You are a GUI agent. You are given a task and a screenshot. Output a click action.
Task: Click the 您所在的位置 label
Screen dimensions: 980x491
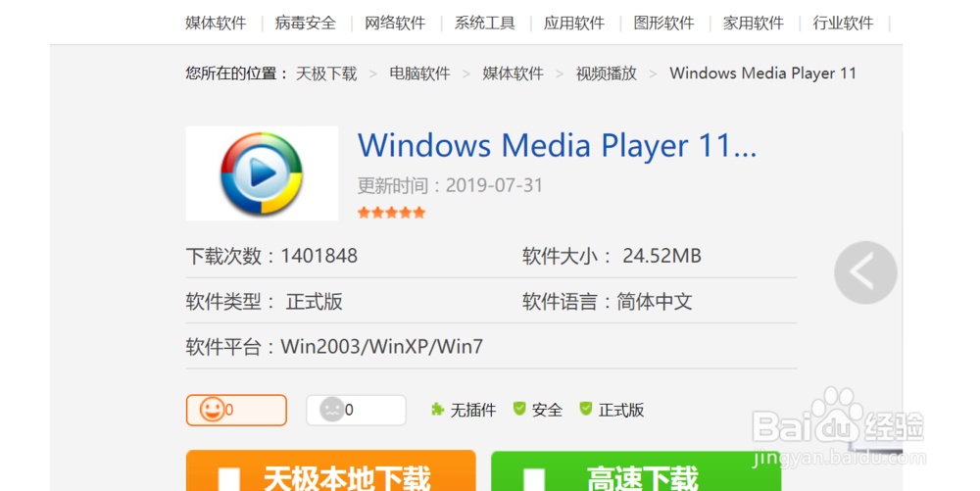tap(236, 74)
